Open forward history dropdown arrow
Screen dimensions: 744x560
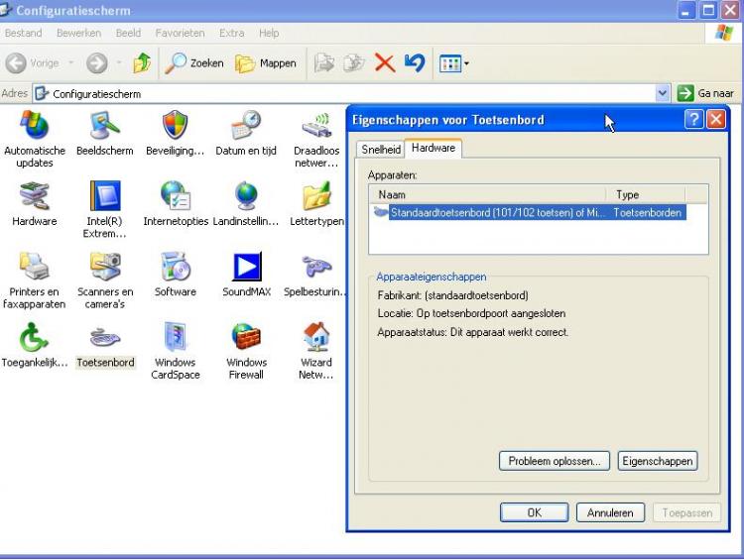pos(119,62)
